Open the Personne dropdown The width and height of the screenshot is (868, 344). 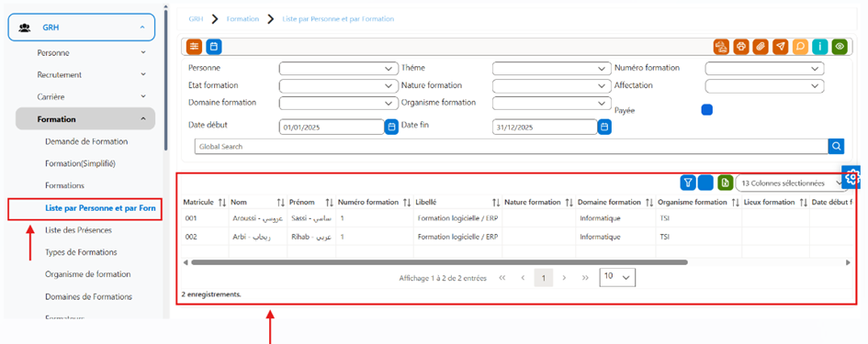coord(338,69)
